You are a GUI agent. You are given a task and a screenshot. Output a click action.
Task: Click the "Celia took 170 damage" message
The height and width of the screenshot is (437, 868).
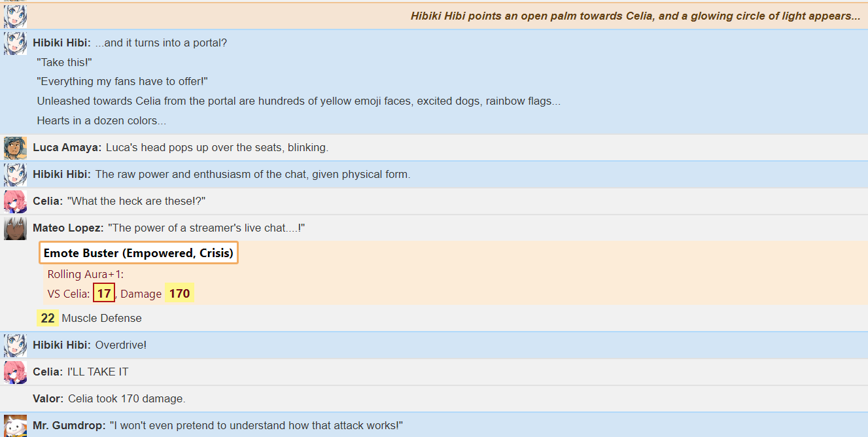click(127, 399)
